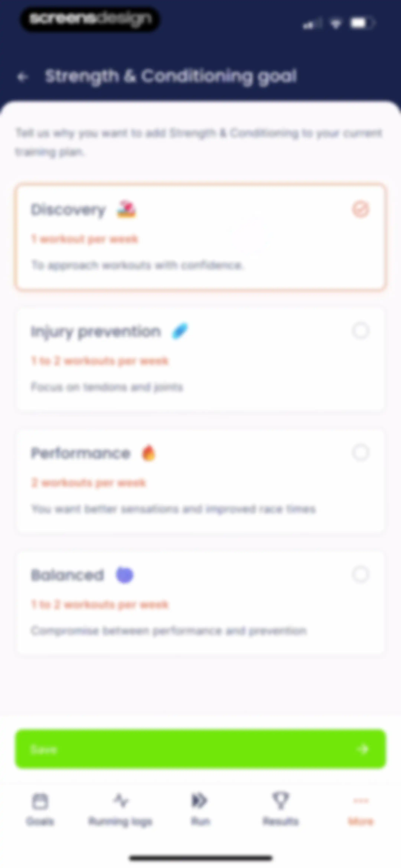Screen dimensions: 401x868
Task: Deselect the checked Discovery radio button
Action: click(361, 209)
